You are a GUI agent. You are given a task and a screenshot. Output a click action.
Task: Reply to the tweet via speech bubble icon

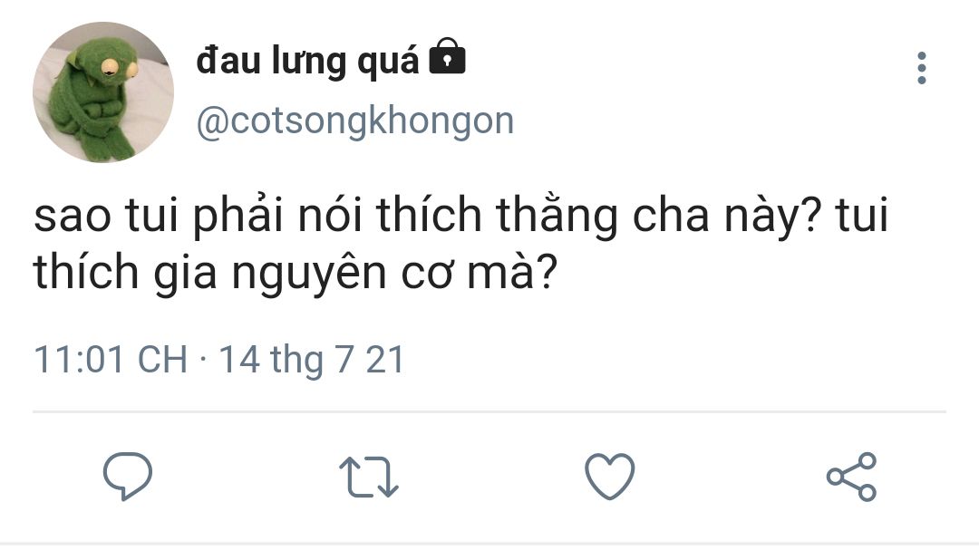(x=128, y=477)
